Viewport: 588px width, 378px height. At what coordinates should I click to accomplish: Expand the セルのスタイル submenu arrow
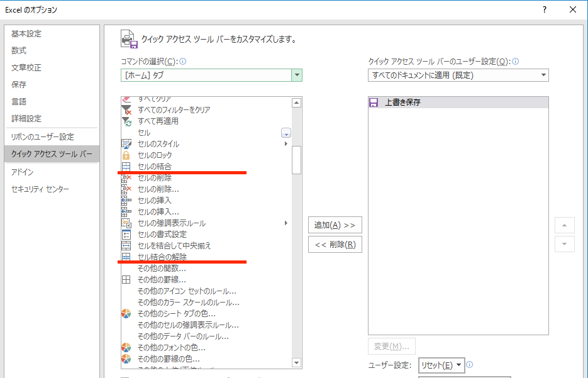286,144
